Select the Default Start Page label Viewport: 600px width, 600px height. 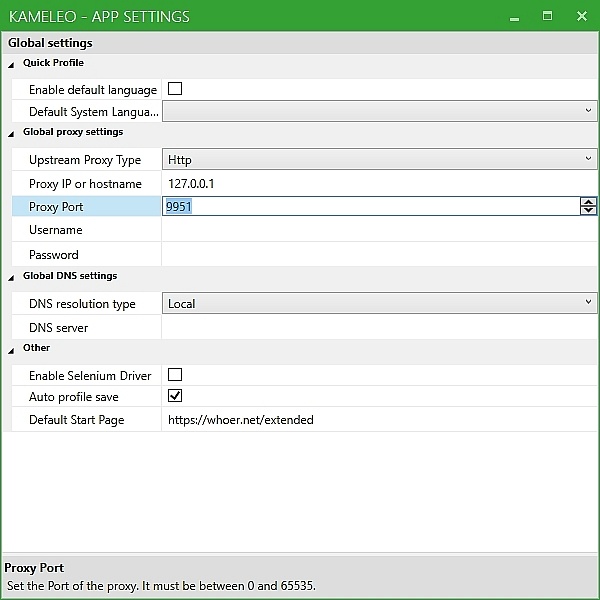77,420
